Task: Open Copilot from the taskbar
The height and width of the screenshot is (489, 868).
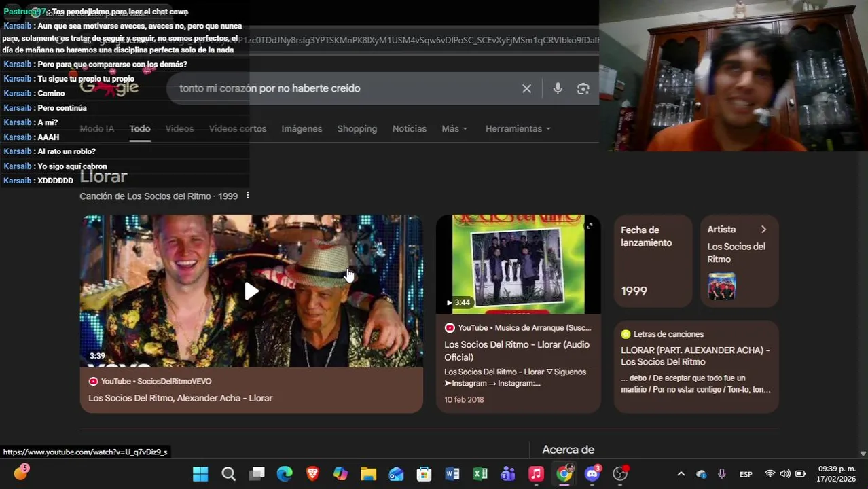Action: pyautogui.click(x=340, y=473)
